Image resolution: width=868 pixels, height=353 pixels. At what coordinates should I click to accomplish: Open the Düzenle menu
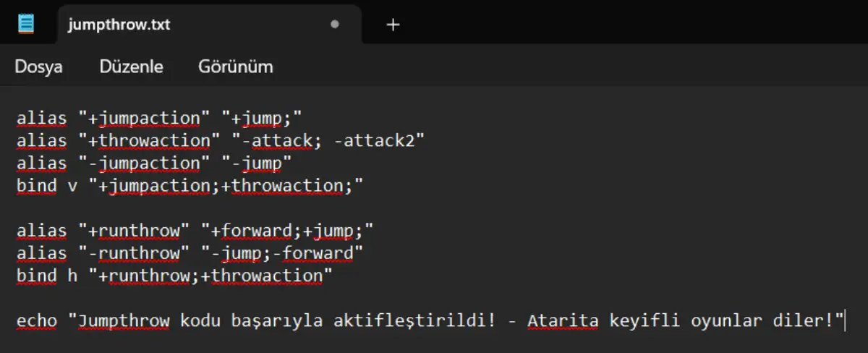(131, 67)
